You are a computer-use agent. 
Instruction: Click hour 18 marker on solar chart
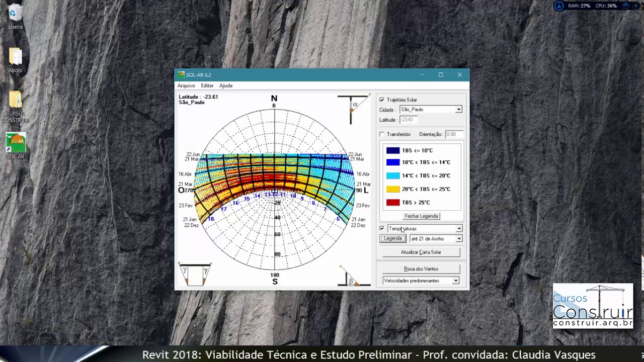[x=211, y=219]
